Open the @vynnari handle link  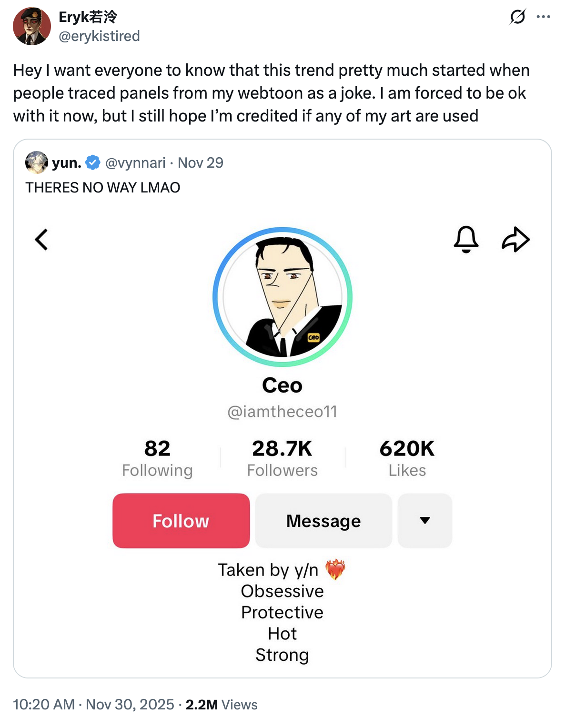tap(135, 163)
